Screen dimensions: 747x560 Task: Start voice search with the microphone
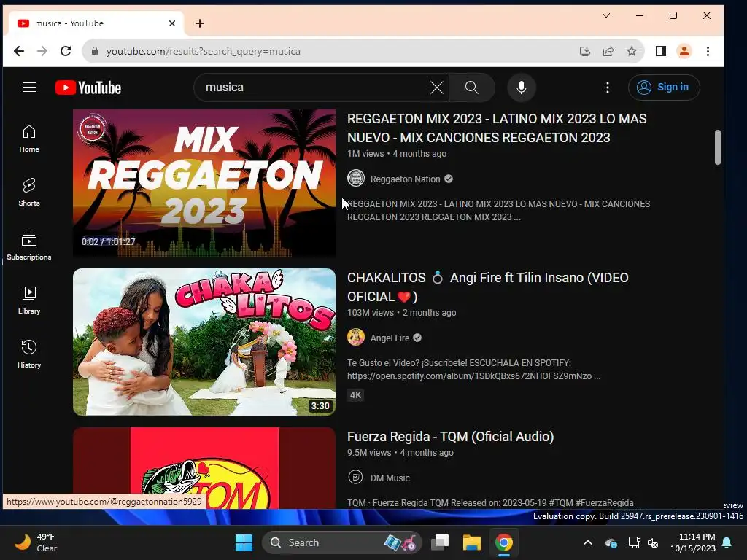[x=521, y=87]
